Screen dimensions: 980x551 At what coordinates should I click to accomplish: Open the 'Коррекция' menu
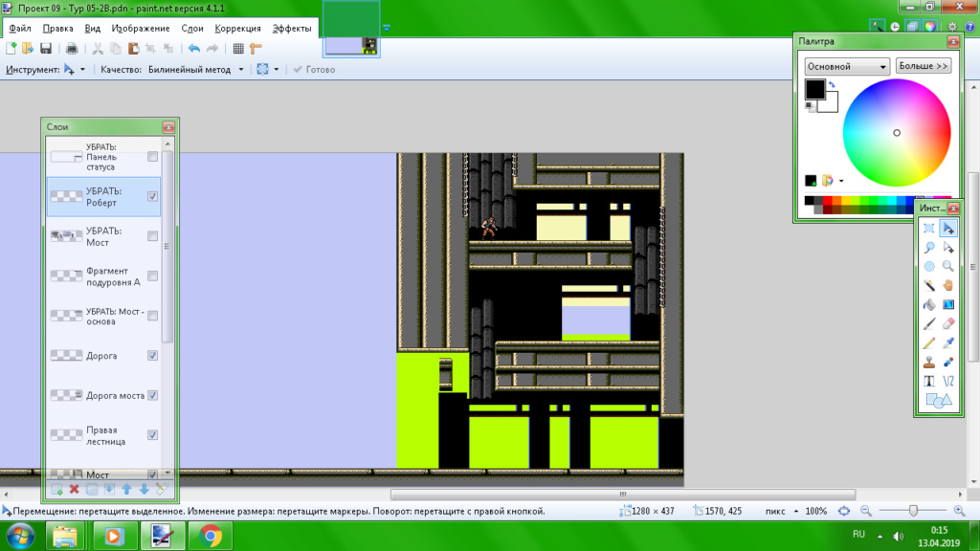[x=237, y=28]
